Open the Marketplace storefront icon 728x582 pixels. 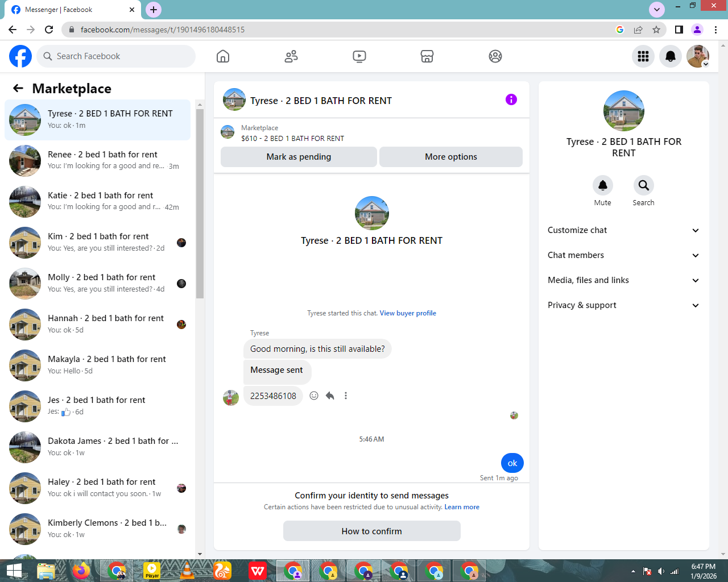[427, 56]
